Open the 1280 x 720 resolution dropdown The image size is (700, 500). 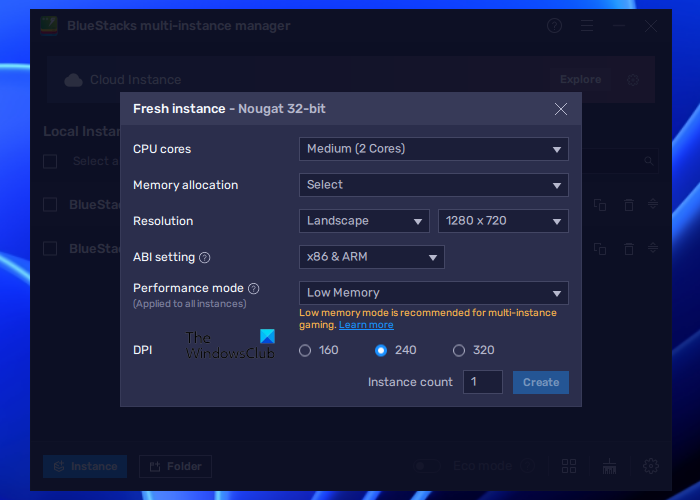(x=503, y=221)
